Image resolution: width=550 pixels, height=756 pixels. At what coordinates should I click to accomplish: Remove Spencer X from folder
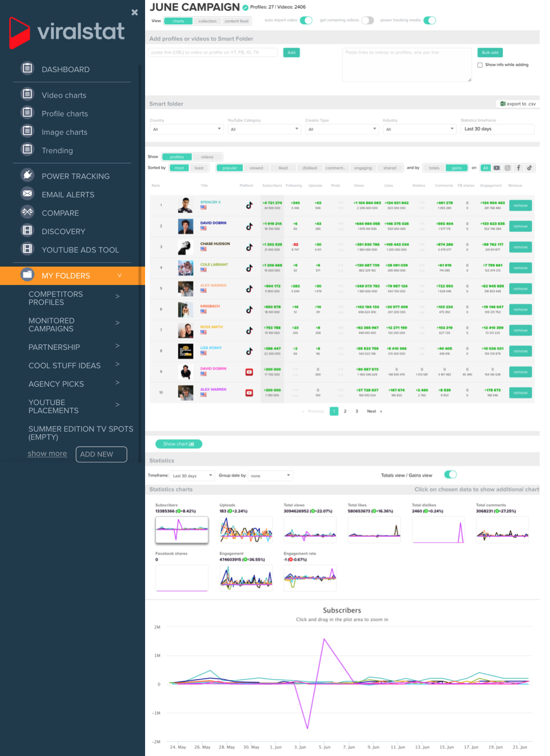(x=520, y=205)
